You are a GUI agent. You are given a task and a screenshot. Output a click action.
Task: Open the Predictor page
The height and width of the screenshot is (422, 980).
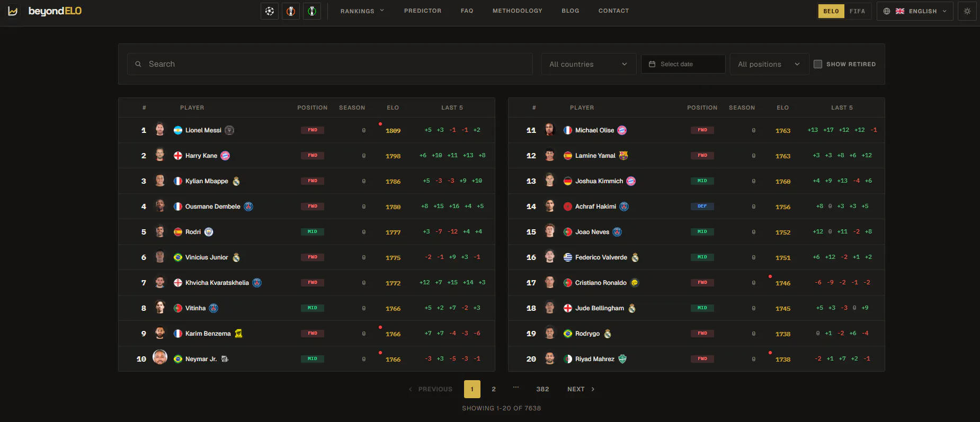(x=423, y=11)
